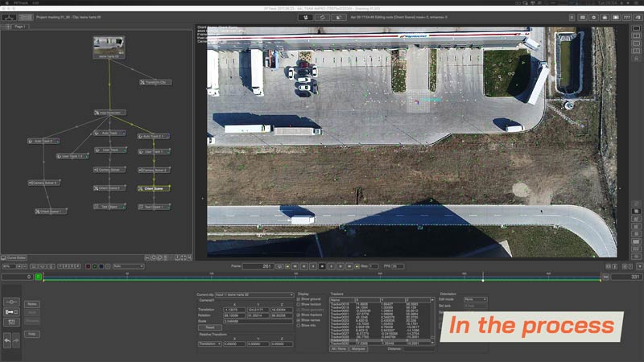Toggle the Show ground checkbox
Image resolution: width=644 pixels, height=362 pixels.
click(x=299, y=299)
